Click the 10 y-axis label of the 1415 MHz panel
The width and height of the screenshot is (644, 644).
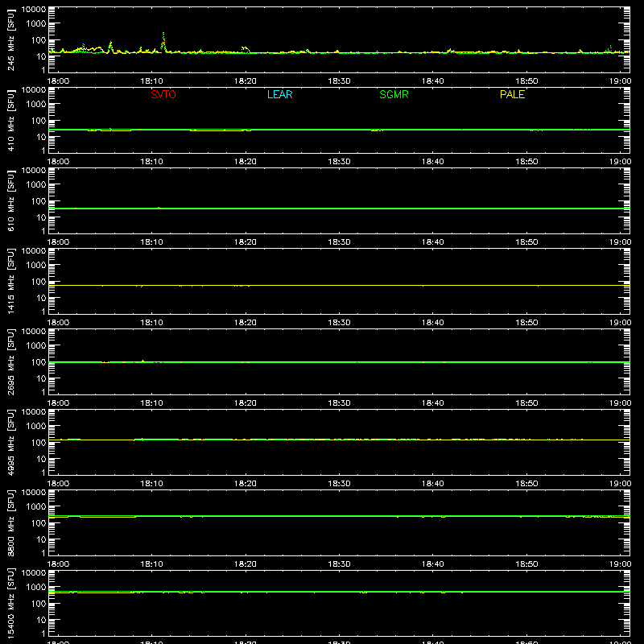(41, 298)
